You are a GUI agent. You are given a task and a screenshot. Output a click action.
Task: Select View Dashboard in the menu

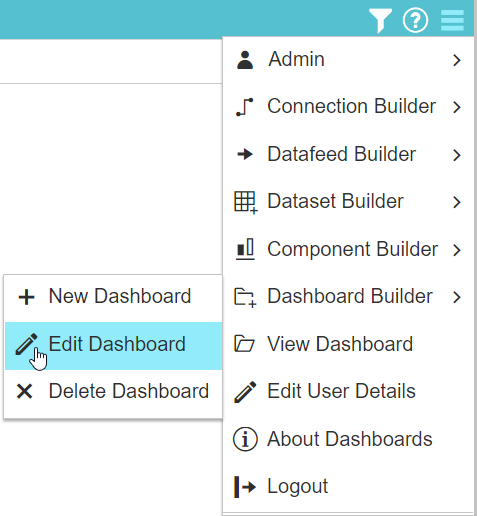[x=348, y=344]
